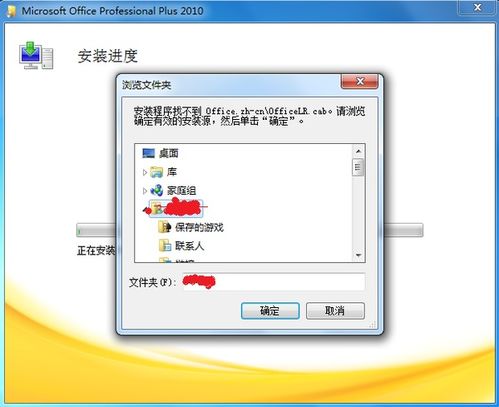Select the 联系人 folder entry
The height and width of the screenshot is (407, 499).
pyautogui.click(x=189, y=246)
